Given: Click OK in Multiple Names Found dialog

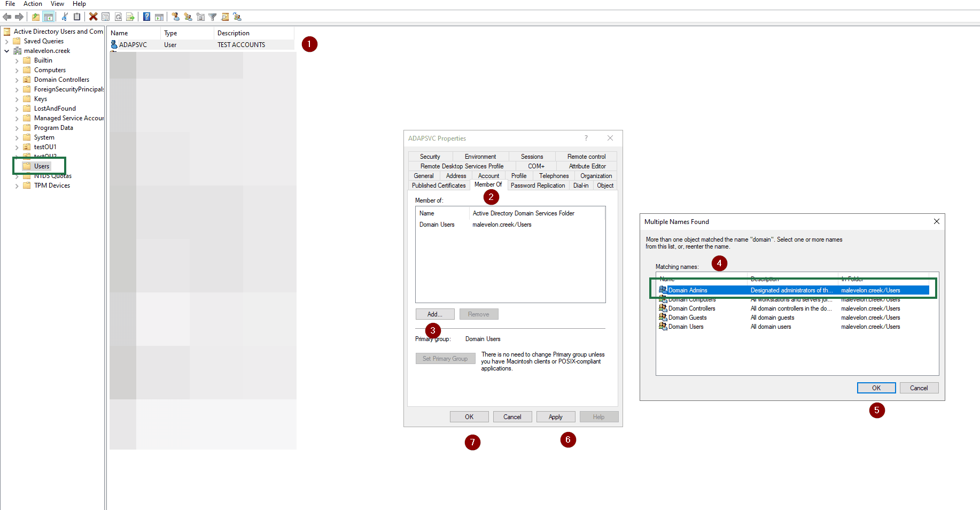Looking at the screenshot, I should [x=876, y=388].
